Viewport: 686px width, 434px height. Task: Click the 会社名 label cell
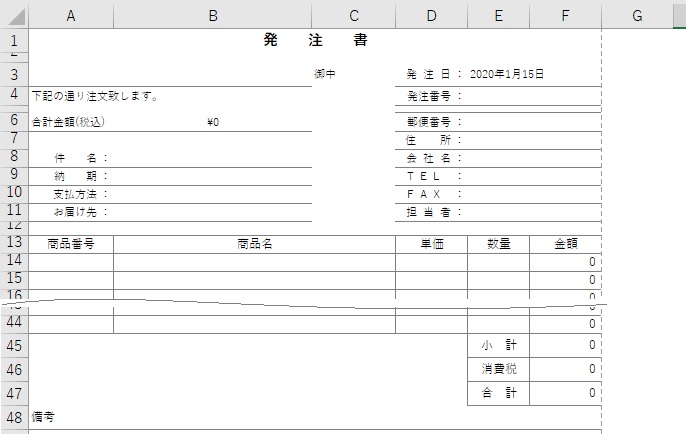pos(432,158)
